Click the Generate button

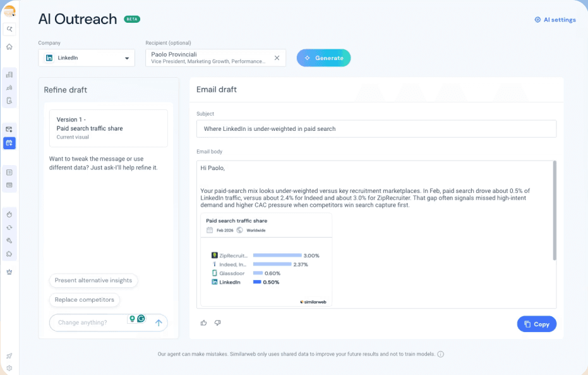pos(323,58)
